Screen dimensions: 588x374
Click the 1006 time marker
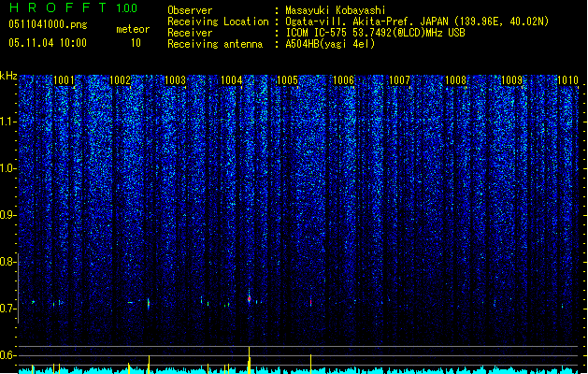tap(343, 79)
